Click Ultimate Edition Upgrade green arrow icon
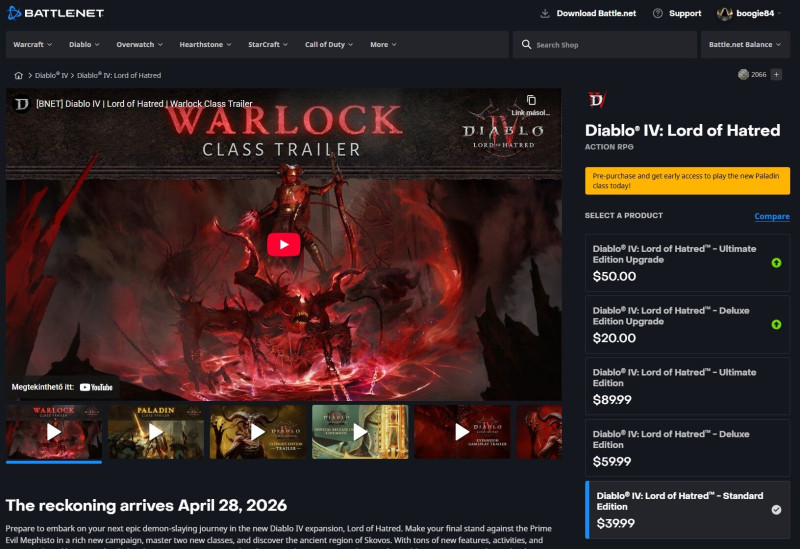The image size is (800, 549). pos(776,263)
